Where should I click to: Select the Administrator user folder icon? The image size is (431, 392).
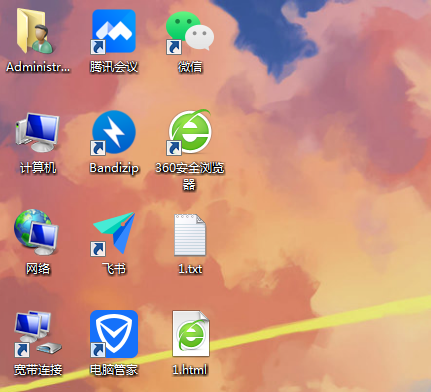click(x=34, y=31)
